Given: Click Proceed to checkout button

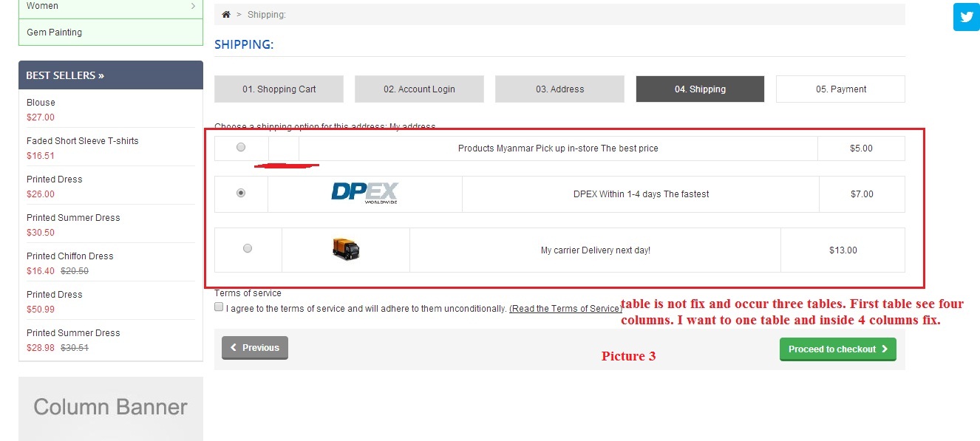Looking at the screenshot, I should [x=838, y=349].
